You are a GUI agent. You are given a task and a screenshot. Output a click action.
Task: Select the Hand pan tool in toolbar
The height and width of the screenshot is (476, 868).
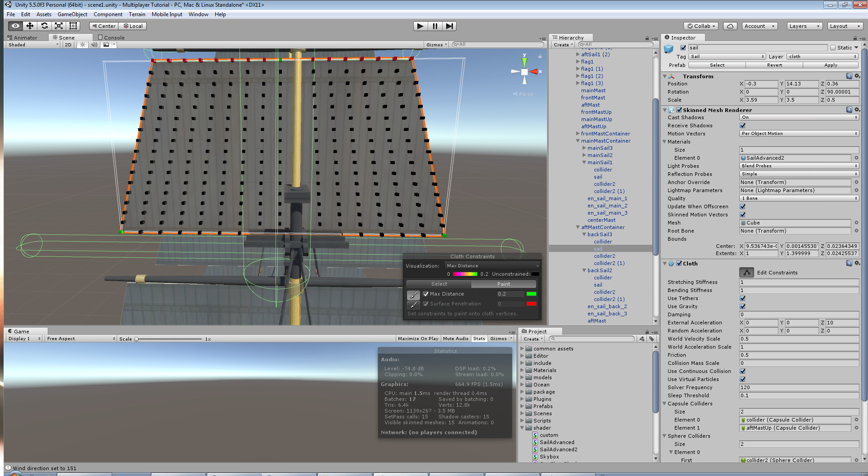pos(14,26)
